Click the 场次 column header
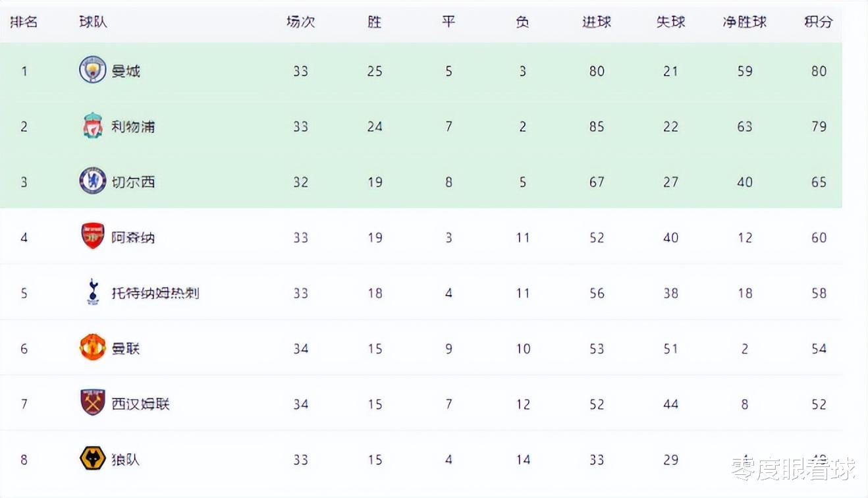This screenshot has width=868, height=498. pyautogui.click(x=301, y=22)
